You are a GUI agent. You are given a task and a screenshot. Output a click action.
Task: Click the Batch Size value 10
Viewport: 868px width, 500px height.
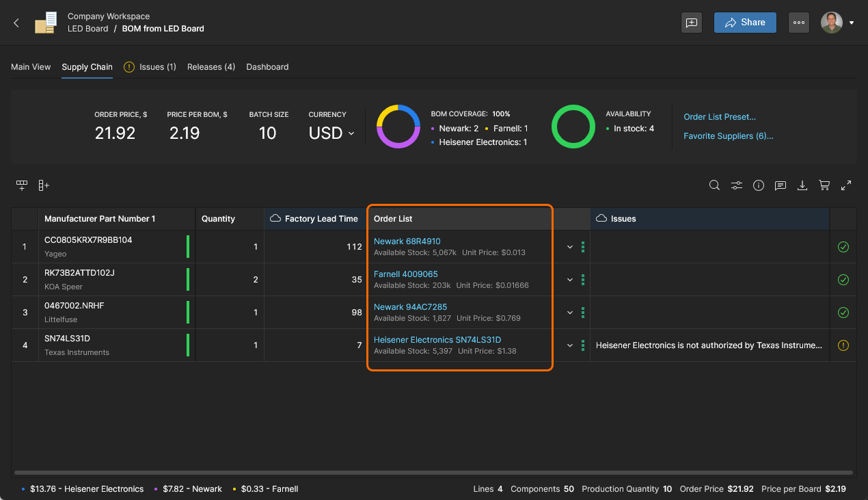point(267,133)
